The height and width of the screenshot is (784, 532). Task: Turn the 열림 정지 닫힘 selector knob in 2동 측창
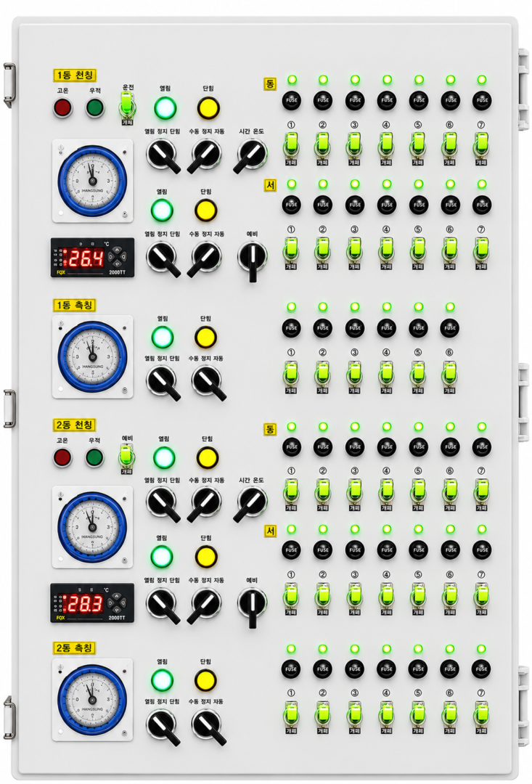tap(162, 725)
